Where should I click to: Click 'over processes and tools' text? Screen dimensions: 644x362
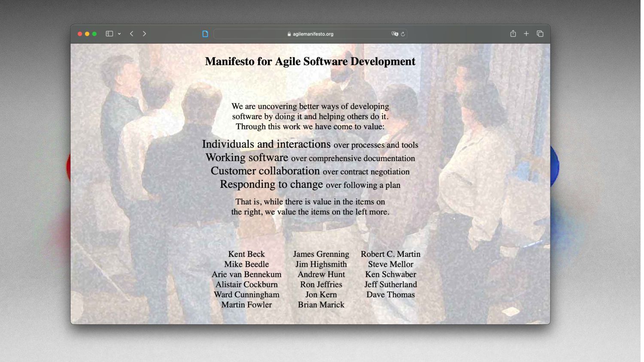(x=376, y=145)
